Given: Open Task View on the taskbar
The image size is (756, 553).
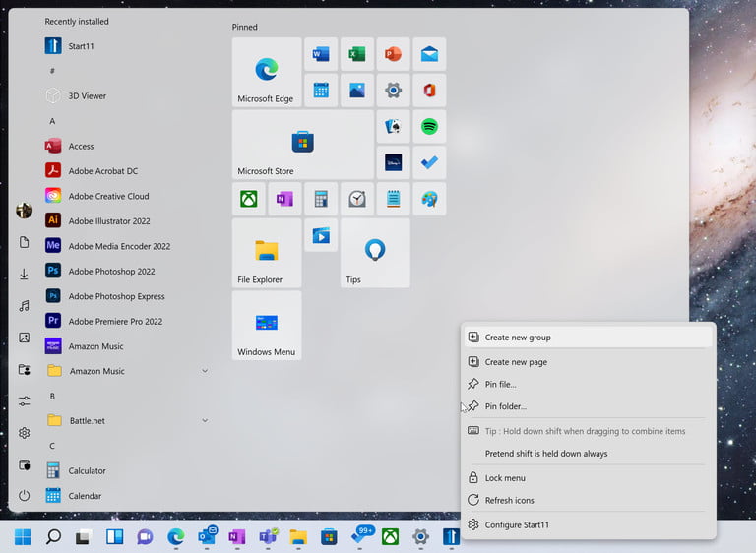Looking at the screenshot, I should [x=84, y=536].
